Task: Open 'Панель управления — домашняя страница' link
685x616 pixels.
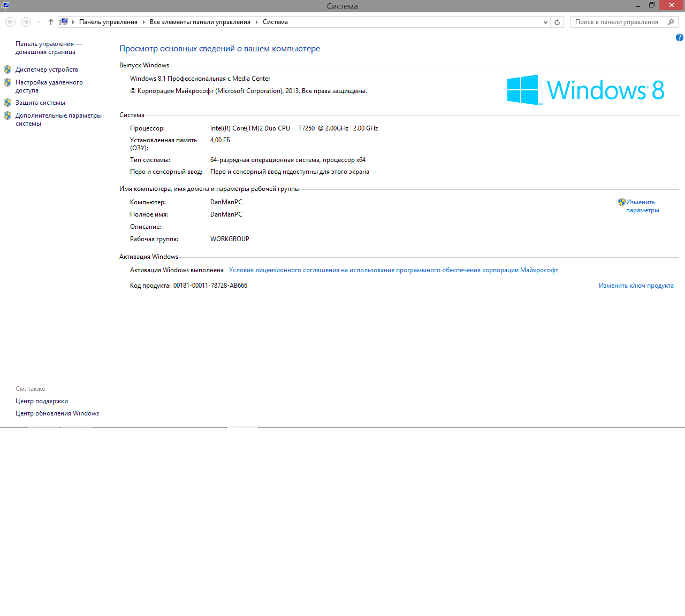Action: coord(49,48)
